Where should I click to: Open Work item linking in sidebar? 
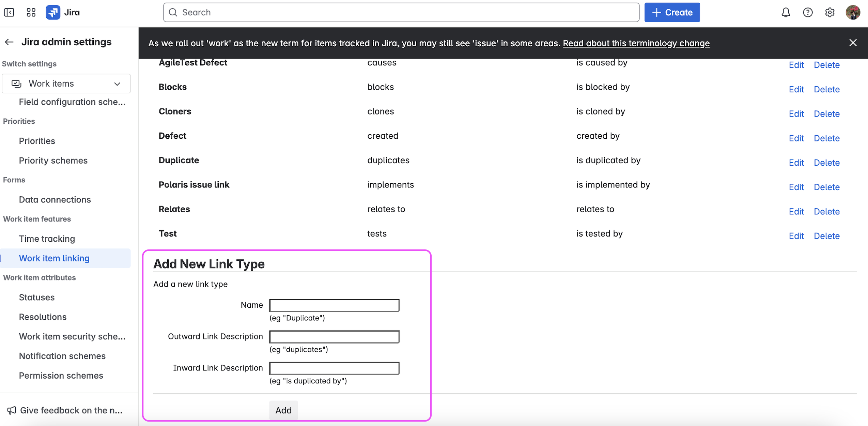point(54,258)
